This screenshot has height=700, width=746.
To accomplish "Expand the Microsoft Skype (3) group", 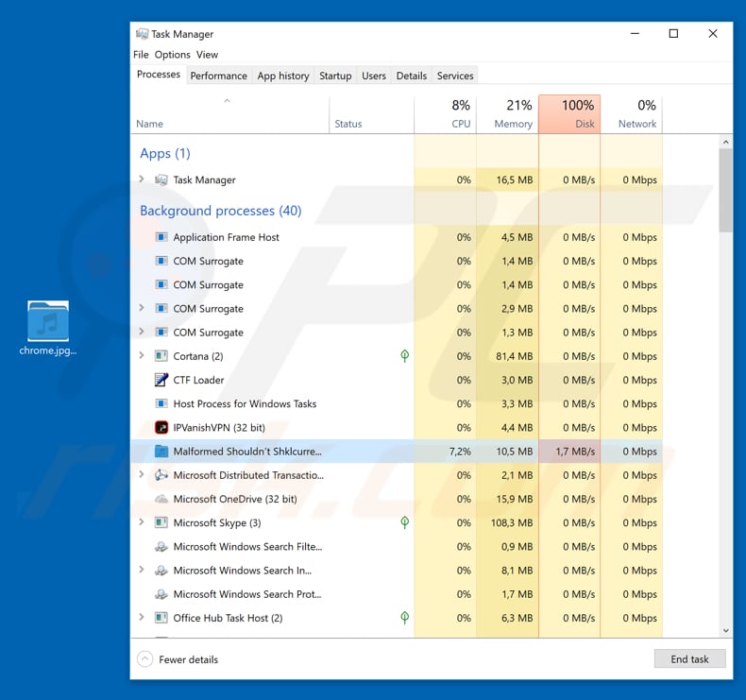I will (x=142, y=522).
